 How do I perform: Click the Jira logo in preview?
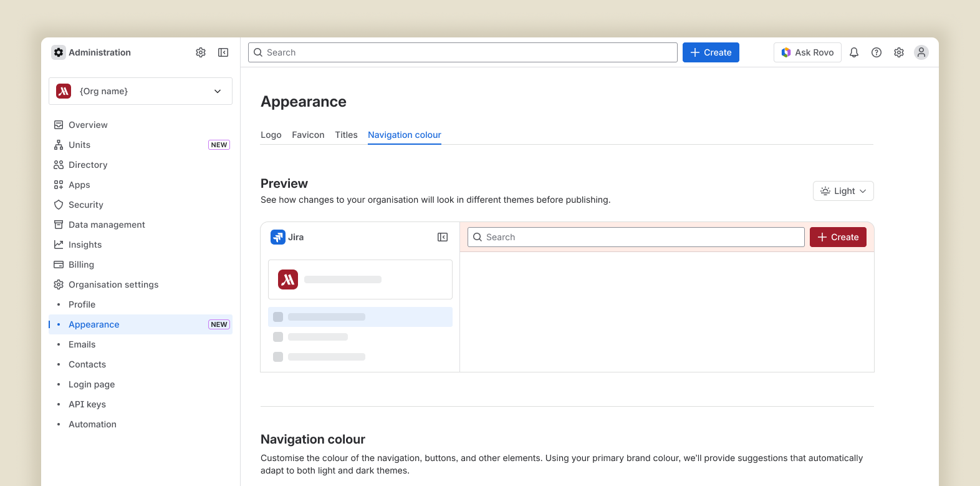[x=278, y=237]
